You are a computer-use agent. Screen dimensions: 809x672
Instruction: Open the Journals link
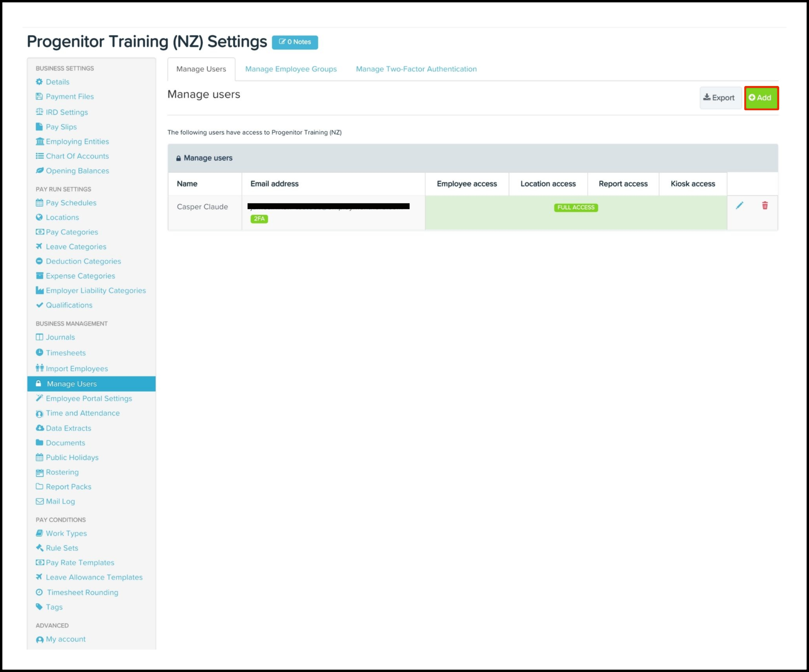tap(60, 337)
